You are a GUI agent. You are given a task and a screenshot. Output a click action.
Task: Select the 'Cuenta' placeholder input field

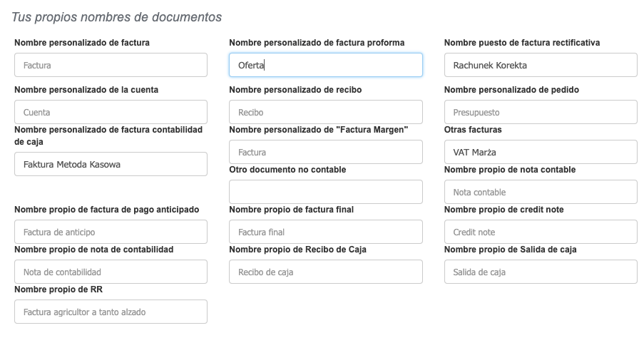point(111,113)
